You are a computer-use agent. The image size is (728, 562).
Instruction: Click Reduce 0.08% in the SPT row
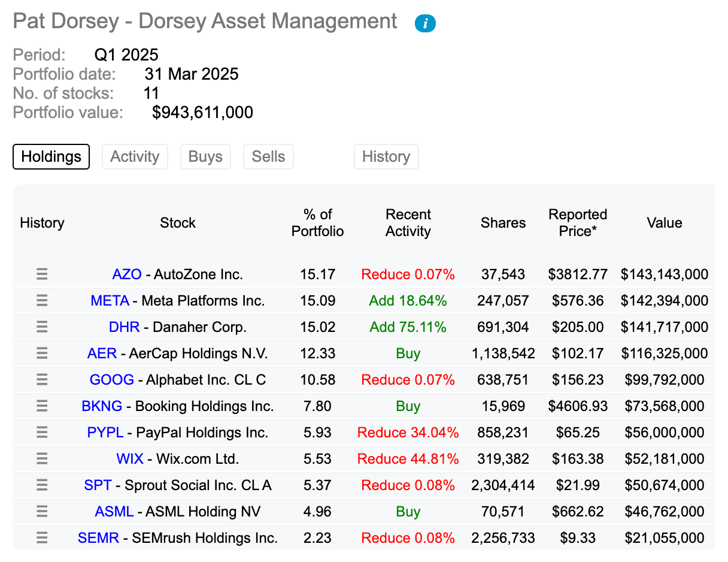tap(408, 485)
